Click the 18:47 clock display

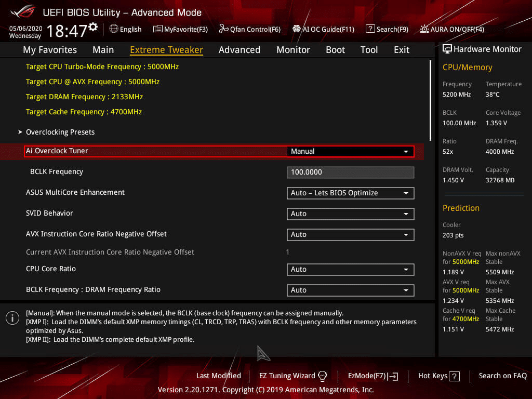click(x=67, y=31)
